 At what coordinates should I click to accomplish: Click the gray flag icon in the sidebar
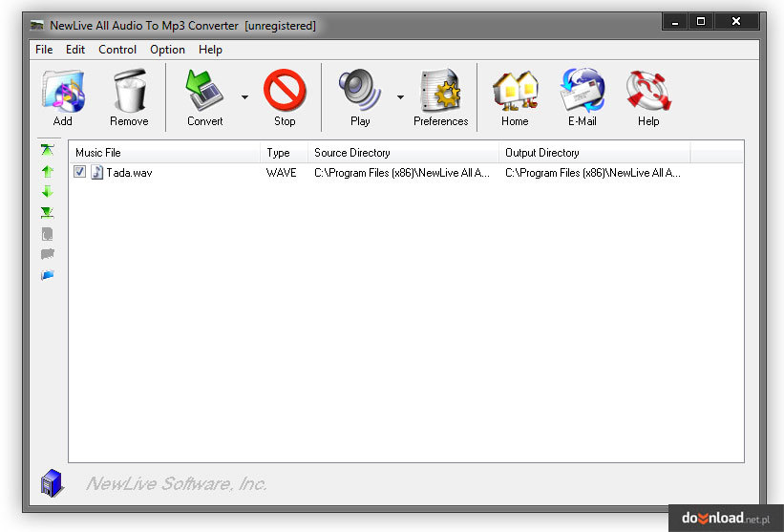pyautogui.click(x=48, y=254)
